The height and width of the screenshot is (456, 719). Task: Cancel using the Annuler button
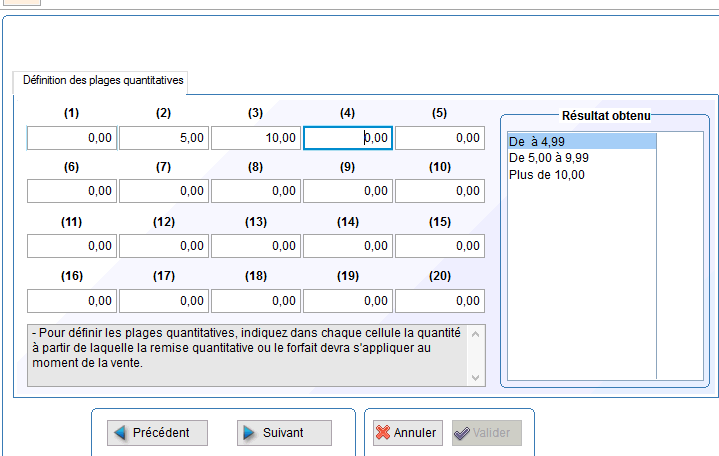[x=408, y=433]
